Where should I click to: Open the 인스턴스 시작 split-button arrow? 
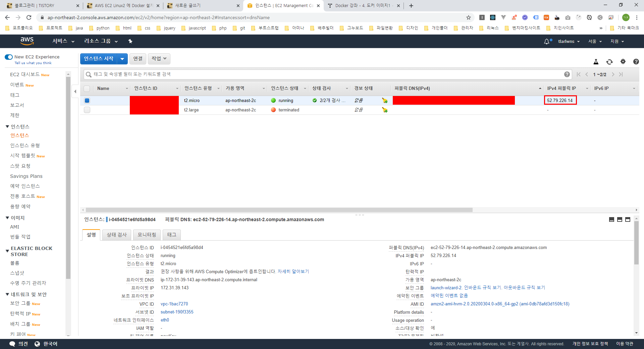coord(122,59)
